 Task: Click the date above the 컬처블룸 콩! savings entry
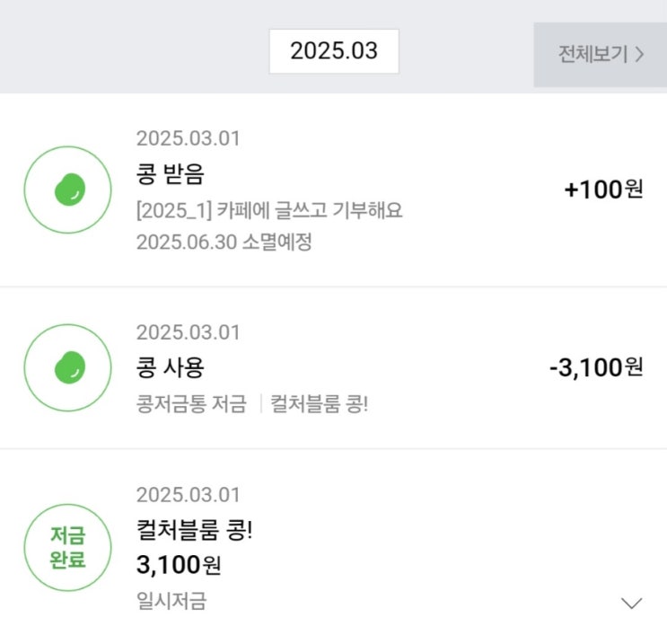coord(189,495)
